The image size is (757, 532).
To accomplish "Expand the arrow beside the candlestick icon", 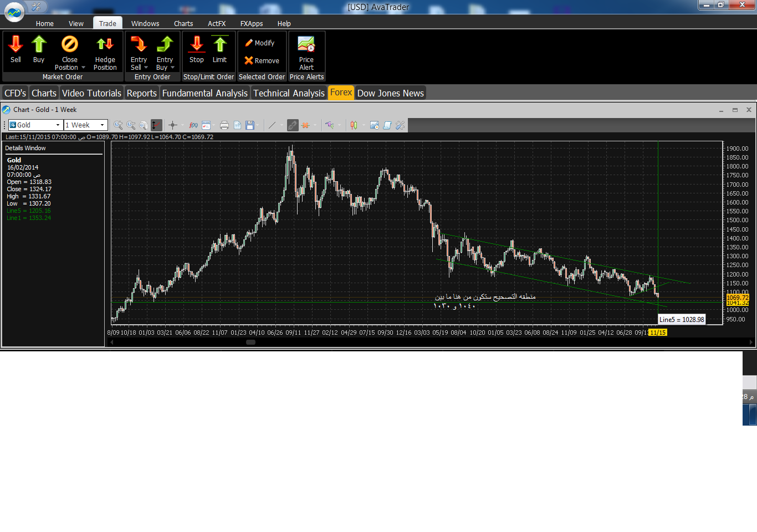I will pyautogui.click(x=364, y=125).
